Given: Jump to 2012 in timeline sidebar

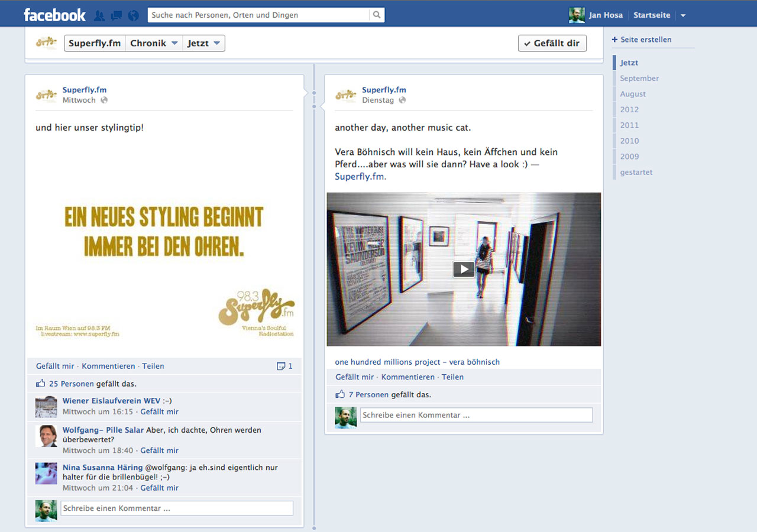Looking at the screenshot, I should tap(629, 109).
